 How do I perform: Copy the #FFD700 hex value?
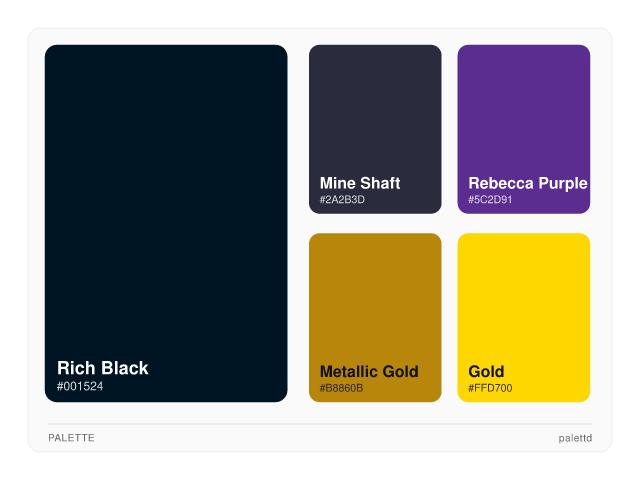click(490, 388)
